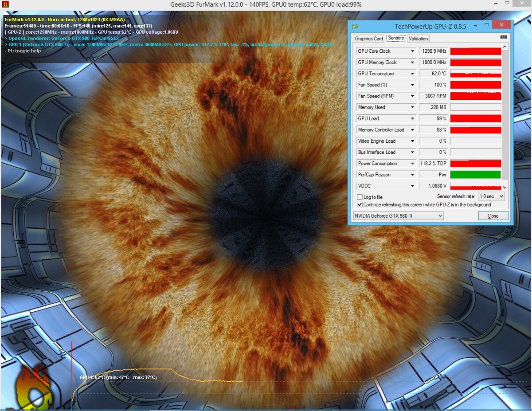Click the 1290.9 MHz core clock value
The height and width of the screenshot is (411, 532).
pyautogui.click(x=433, y=51)
